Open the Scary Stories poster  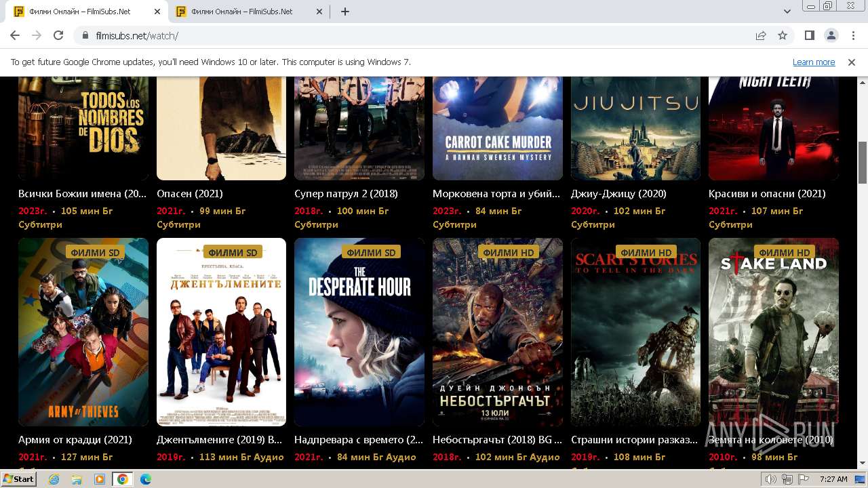point(635,332)
